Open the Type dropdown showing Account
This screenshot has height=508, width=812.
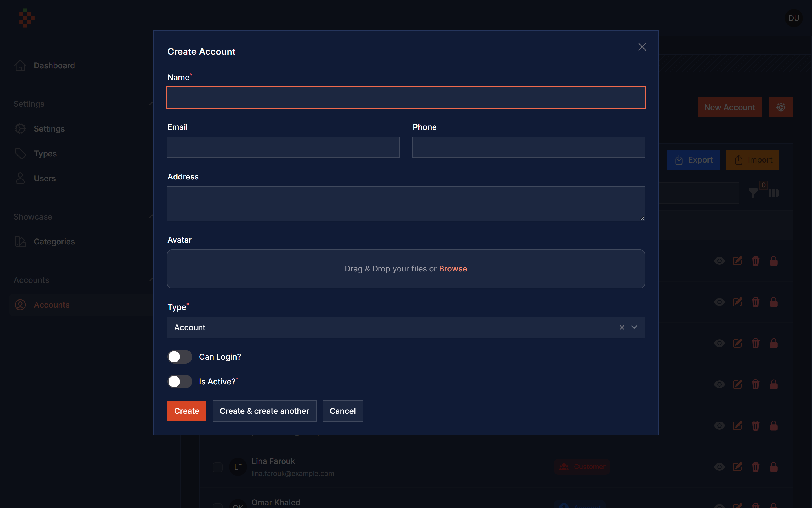coord(406,327)
